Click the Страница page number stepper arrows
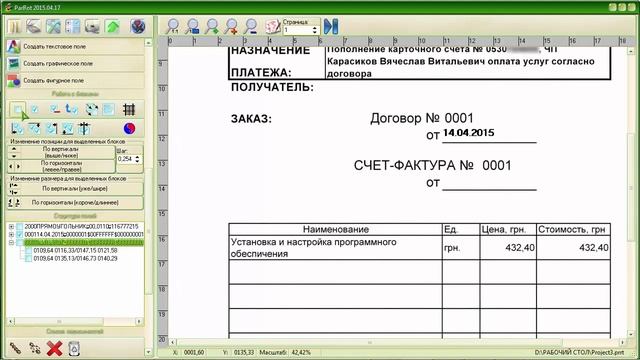Viewport: 640px width, 360px height. (314, 30)
